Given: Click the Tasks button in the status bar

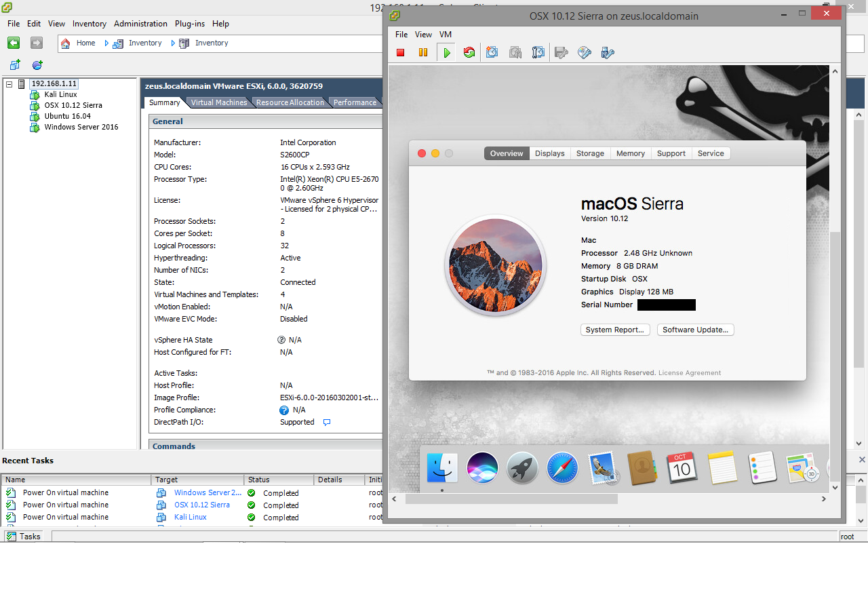Looking at the screenshot, I should (x=24, y=537).
